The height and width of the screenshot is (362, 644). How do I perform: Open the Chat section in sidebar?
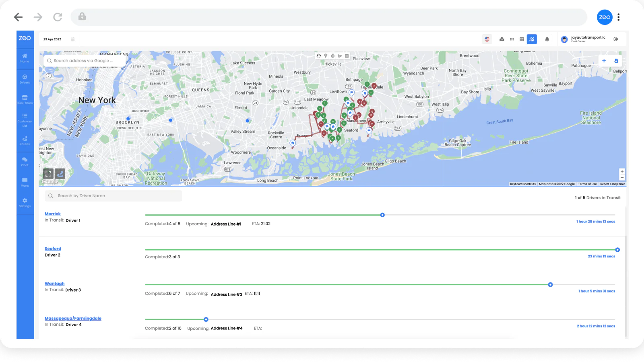coord(25,162)
